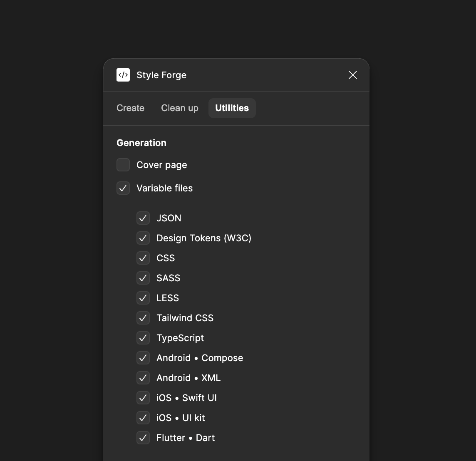Disable the SASS checkbox
The image size is (476, 461).
(143, 278)
